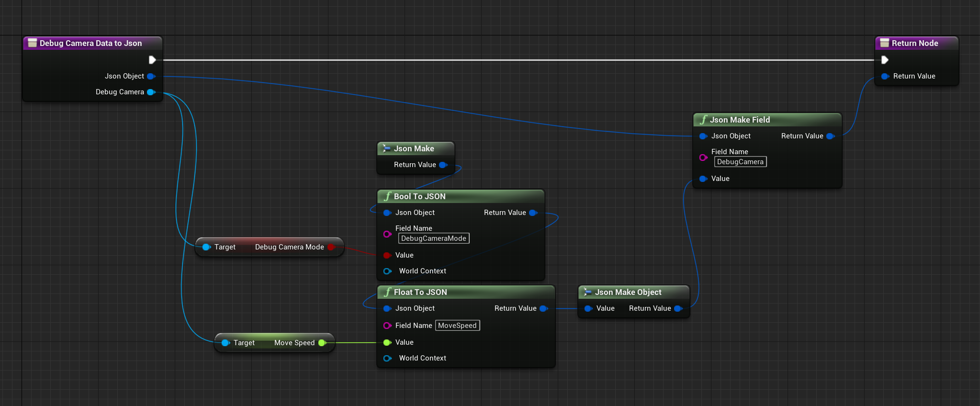Click the green Value pin on Float To JSON

click(387, 342)
